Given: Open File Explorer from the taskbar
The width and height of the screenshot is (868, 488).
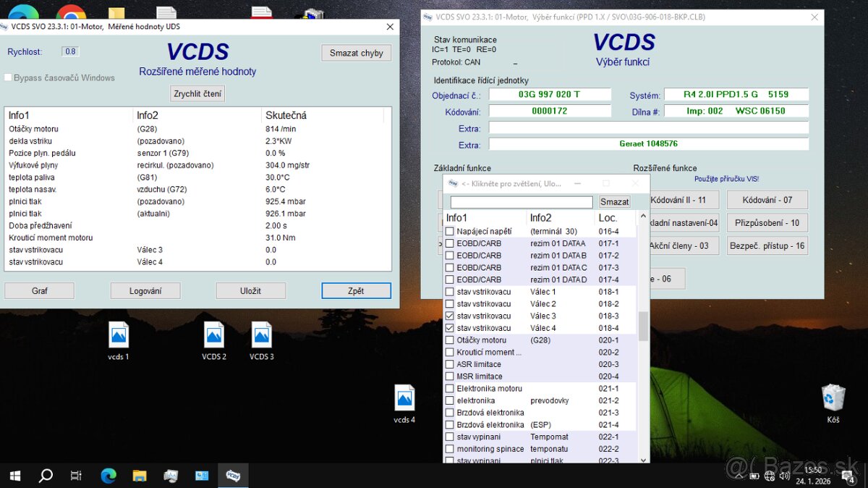Looking at the screenshot, I should [140, 476].
